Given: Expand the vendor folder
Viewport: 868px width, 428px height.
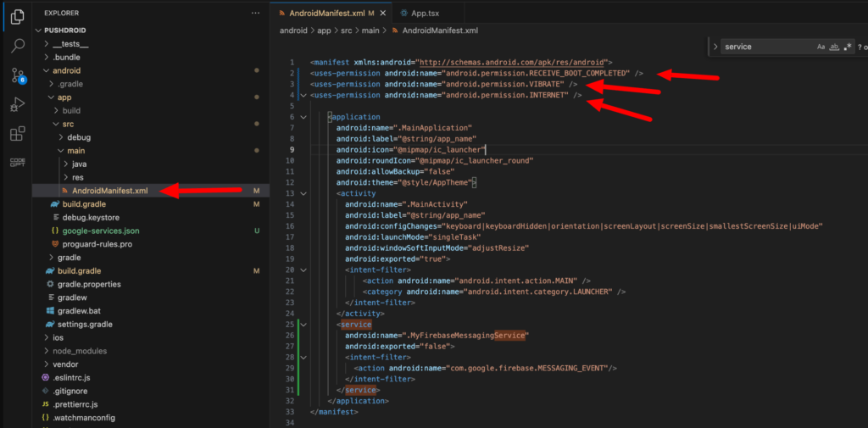Looking at the screenshot, I should (x=47, y=364).
